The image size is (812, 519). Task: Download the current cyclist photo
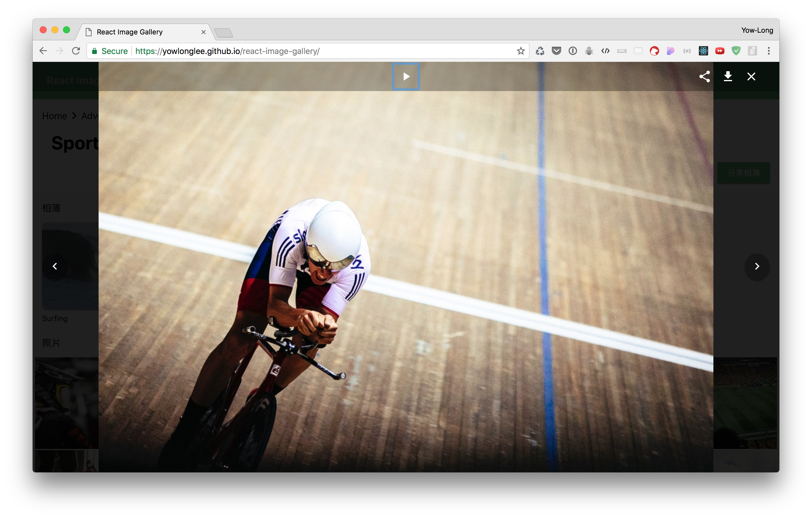[728, 76]
